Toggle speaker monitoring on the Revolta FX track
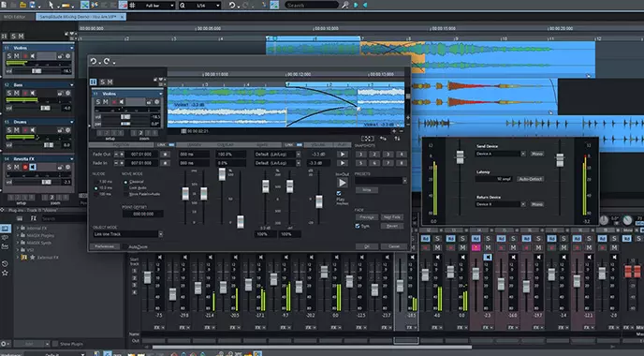 pos(33,167)
